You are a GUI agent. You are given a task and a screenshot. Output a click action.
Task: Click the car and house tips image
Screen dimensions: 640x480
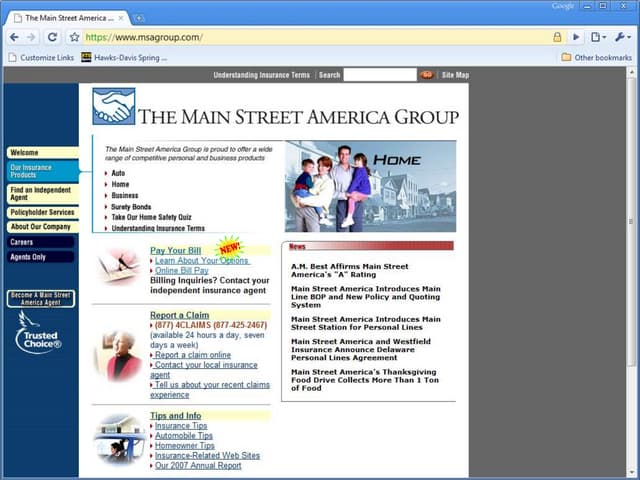click(119, 439)
